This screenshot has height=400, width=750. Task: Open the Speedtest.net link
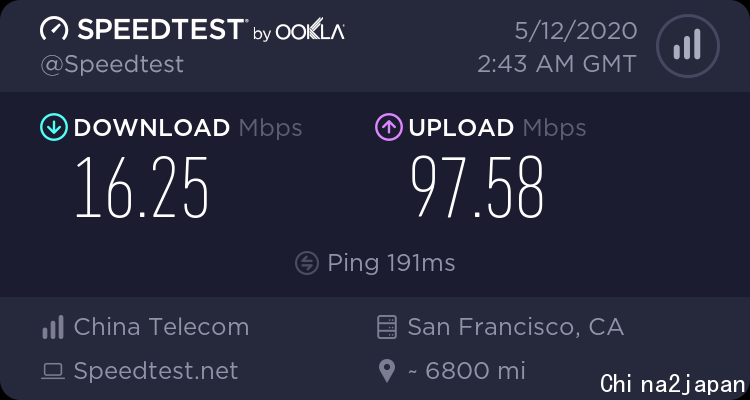tap(156, 371)
